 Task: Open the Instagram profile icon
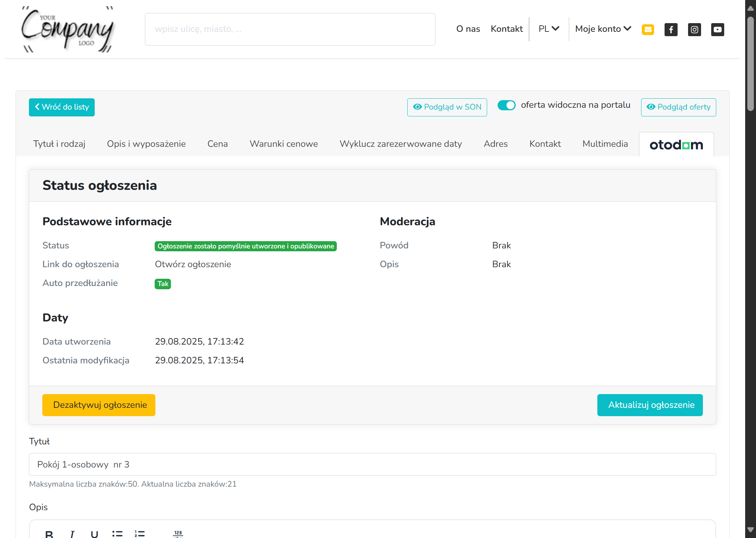click(694, 29)
